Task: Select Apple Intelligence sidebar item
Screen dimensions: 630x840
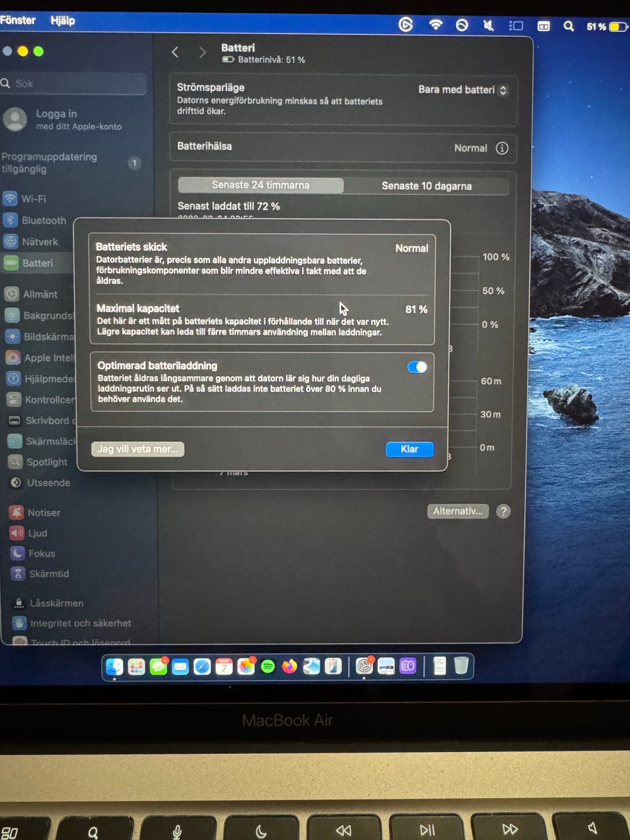Action: click(41, 358)
